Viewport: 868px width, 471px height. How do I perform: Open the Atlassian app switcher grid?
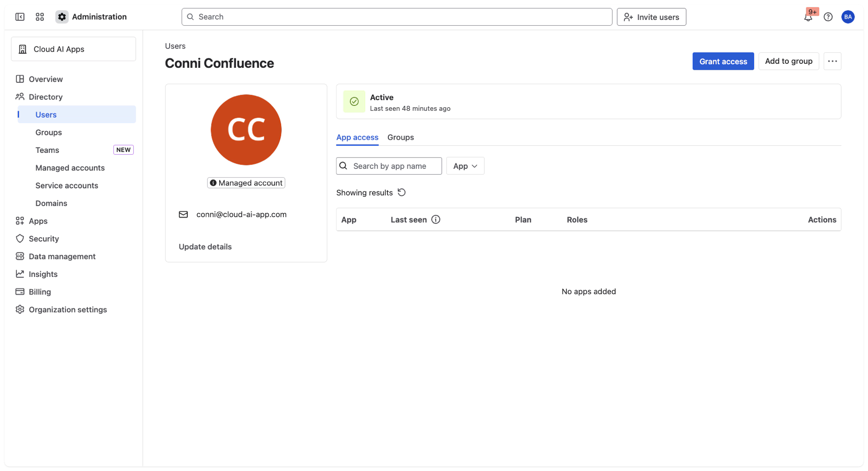pyautogui.click(x=40, y=17)
